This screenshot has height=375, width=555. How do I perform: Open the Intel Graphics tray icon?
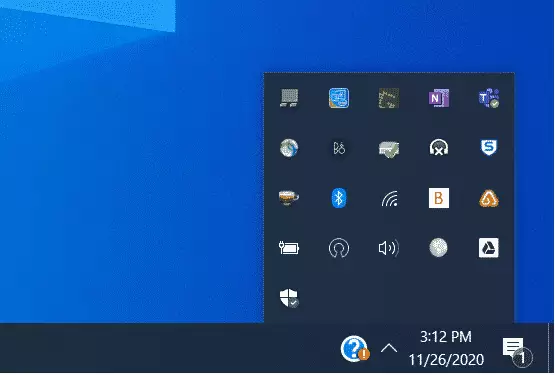339,98
